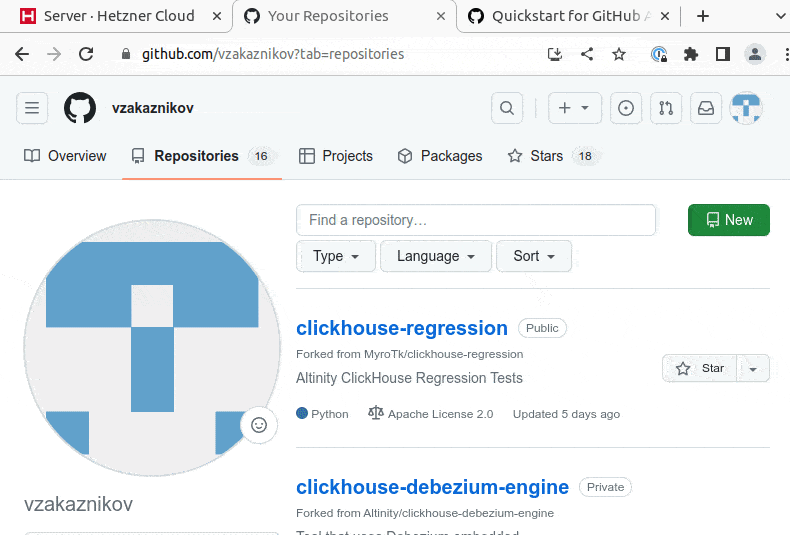Open the Sort dropdown

pyautogui.click(x=534, y=256)
